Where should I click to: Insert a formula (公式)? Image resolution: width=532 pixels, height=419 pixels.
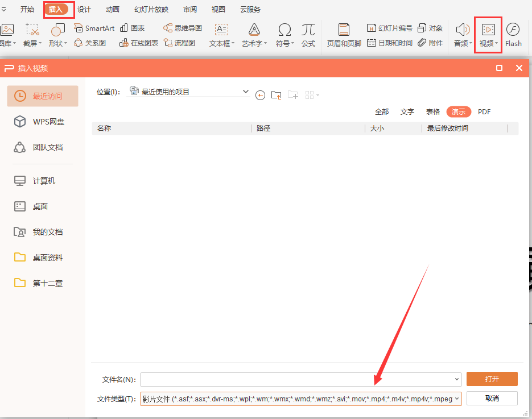[308, 31]
